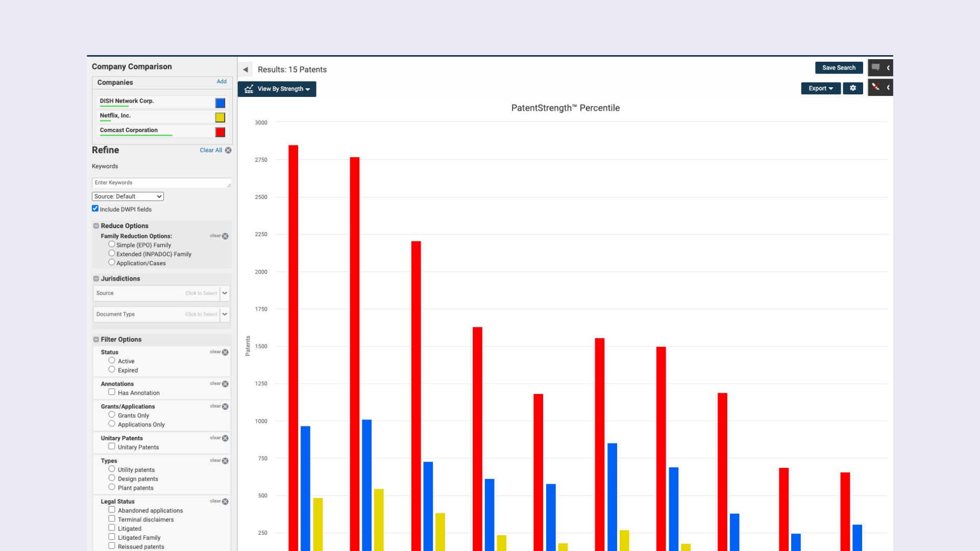Open the comments panel speech bubble icon
The width and height of the screenshot is (980, 551).
coord(876,67)
